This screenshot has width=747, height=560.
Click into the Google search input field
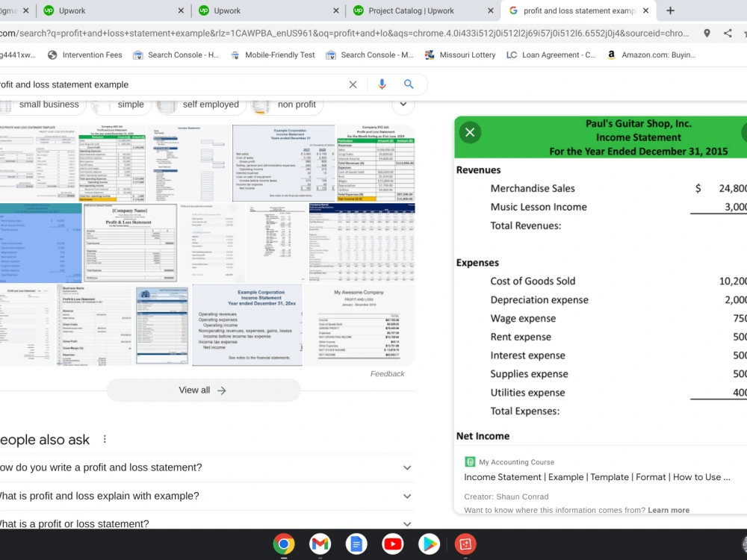coord(172,84)
